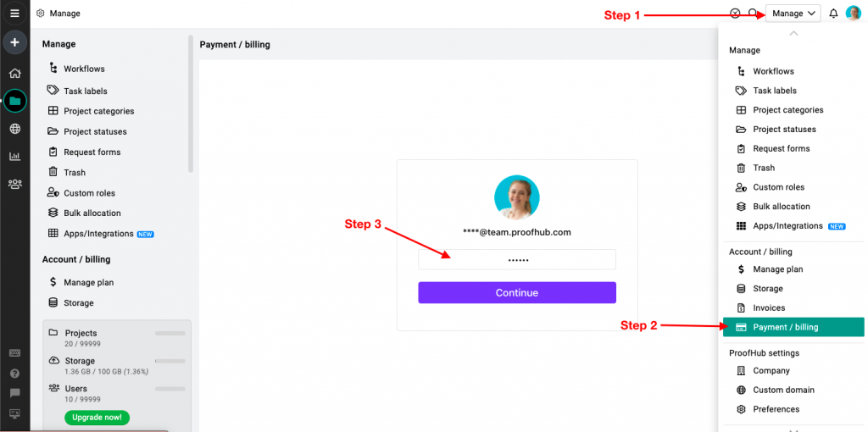Open the Reports chart icon in sidebar
868x432 pixels.
click(x=15, y=157)
